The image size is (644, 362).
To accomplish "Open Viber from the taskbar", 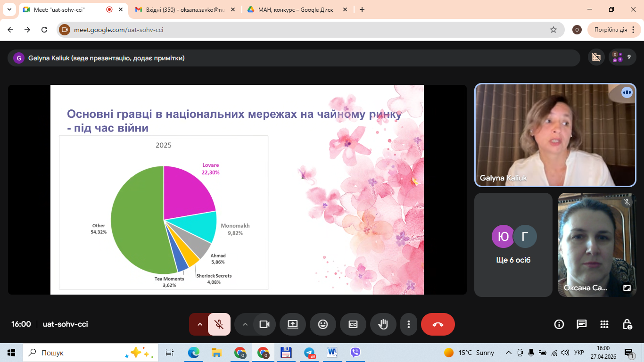I will [355, 353].
